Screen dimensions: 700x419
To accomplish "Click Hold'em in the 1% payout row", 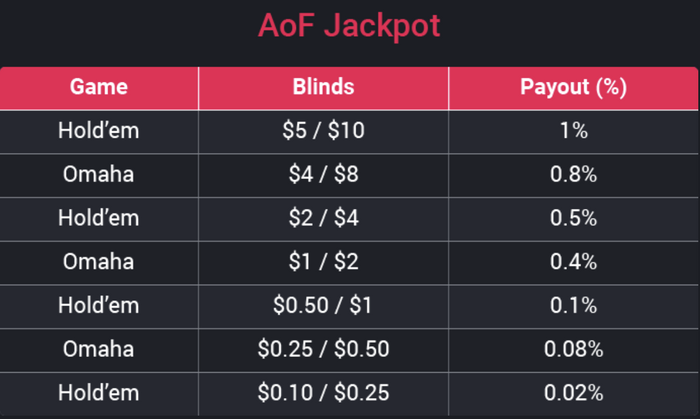I will point(99,131).
